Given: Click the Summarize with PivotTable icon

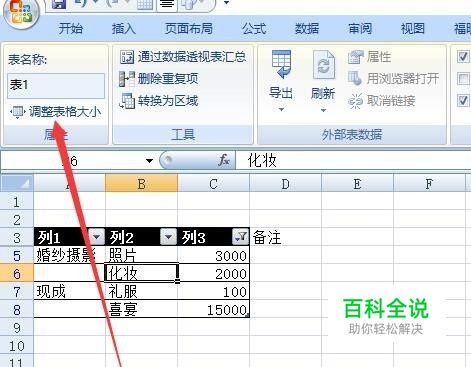Looking at the screenshot, I should [127, 57].
